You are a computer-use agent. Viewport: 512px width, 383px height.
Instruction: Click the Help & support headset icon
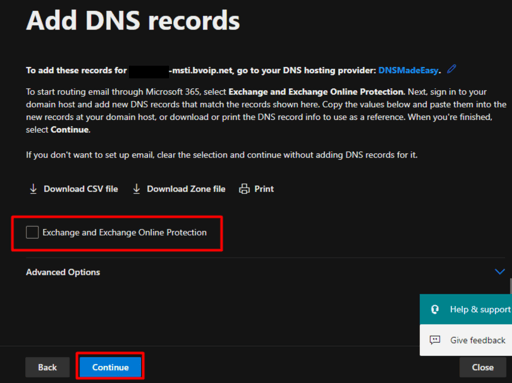tap(435, 309)
